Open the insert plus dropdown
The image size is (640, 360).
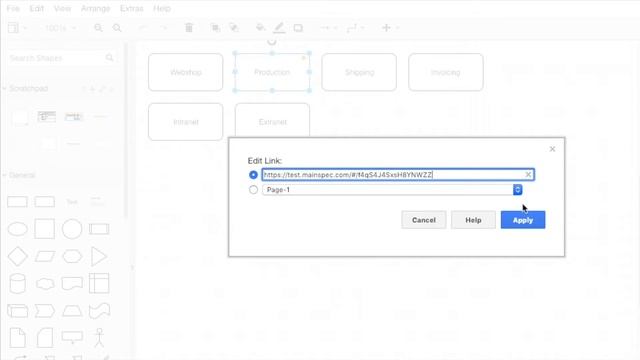[390, 28]
